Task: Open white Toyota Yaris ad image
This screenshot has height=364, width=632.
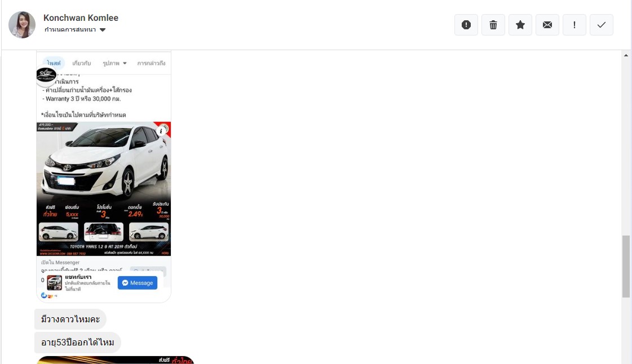Action: [104, 189]
